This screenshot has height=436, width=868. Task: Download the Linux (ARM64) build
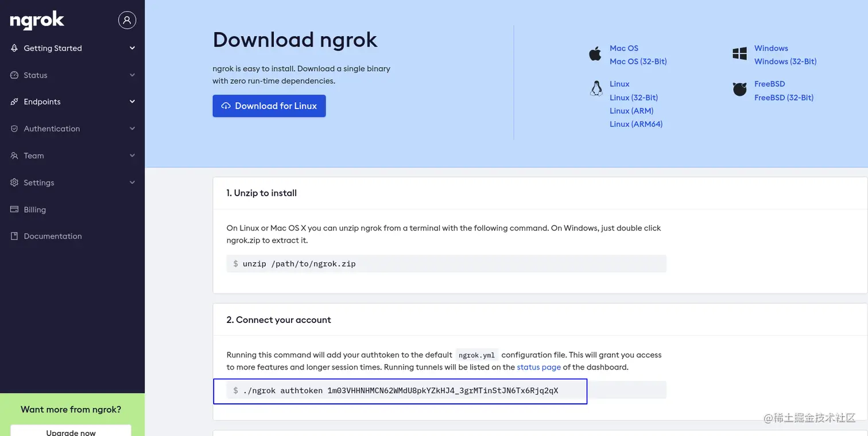coord(636,124)
